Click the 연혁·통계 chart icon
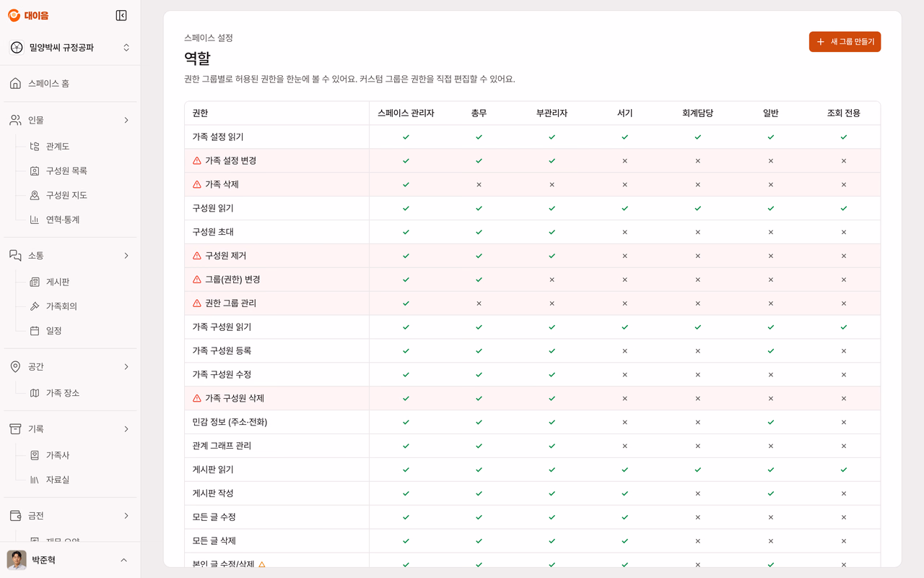This screenshot has height=578, width=924. pos(34,220)
